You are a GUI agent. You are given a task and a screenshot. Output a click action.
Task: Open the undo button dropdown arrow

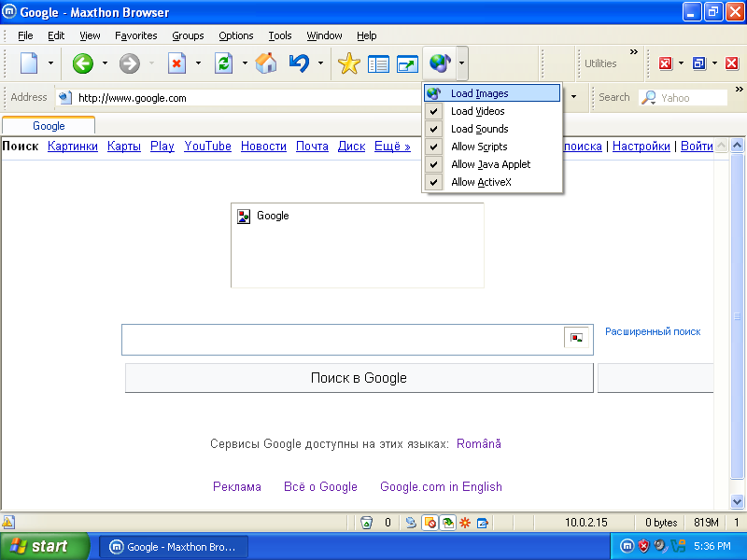(320, 63)
